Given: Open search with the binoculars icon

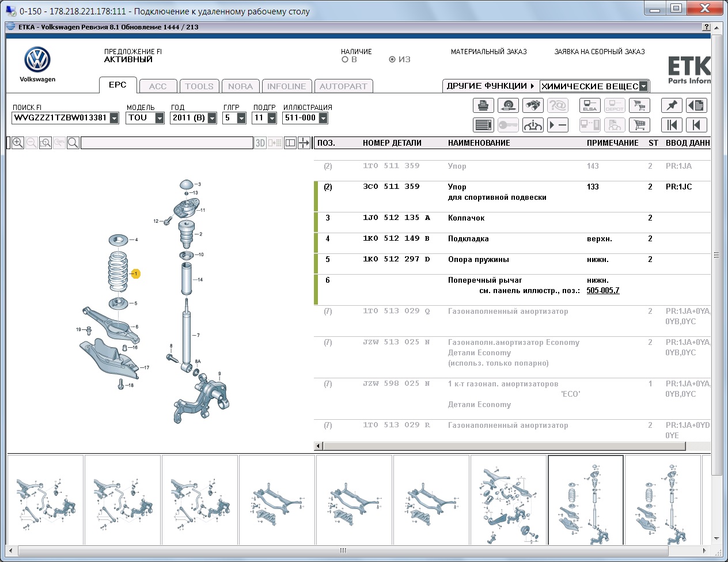Looking at the screenshot, I should (533, 105).
